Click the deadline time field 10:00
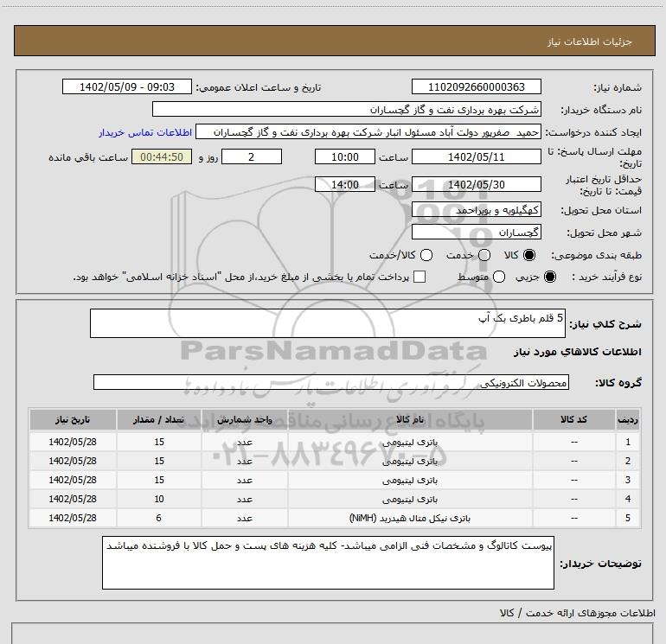This screenshot has width=666, height=644. [345, 156]
